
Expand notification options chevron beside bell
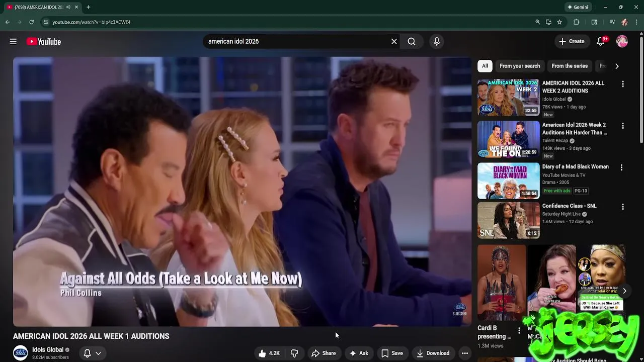point(98,353)
